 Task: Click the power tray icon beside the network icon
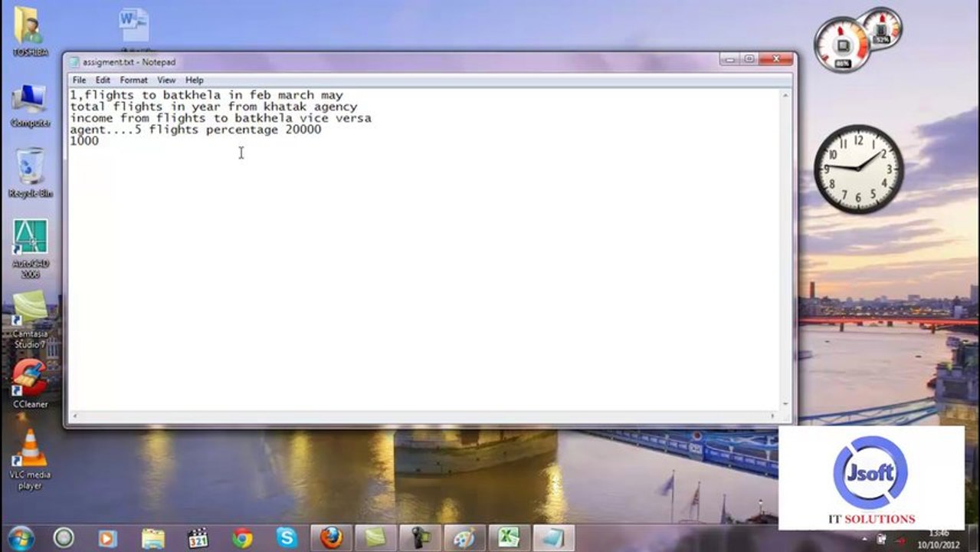881,540
